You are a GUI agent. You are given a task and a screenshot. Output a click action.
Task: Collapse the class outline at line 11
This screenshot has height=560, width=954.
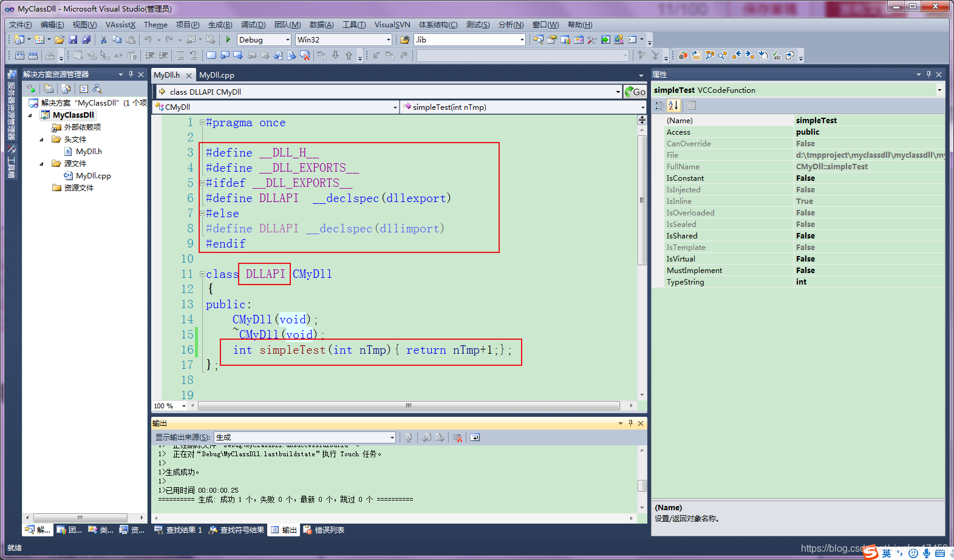click(x=202, y=274)
